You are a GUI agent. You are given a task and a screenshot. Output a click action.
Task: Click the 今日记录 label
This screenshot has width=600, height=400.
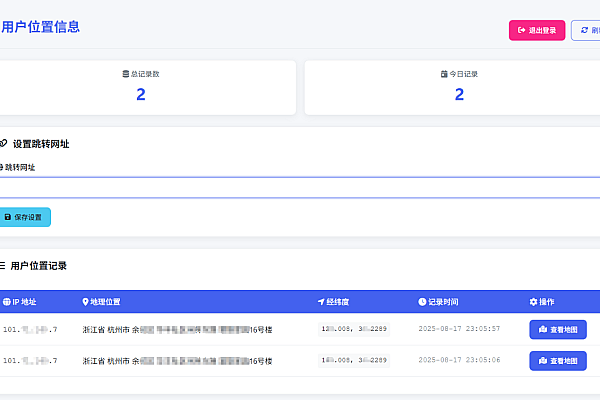tap(463, 74)
